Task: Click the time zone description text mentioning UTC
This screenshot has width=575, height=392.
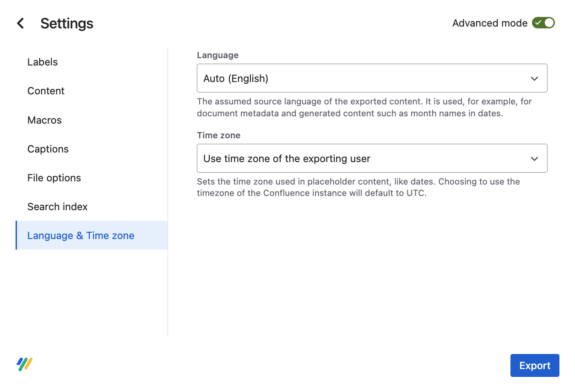Action: [x=358, y=187]
